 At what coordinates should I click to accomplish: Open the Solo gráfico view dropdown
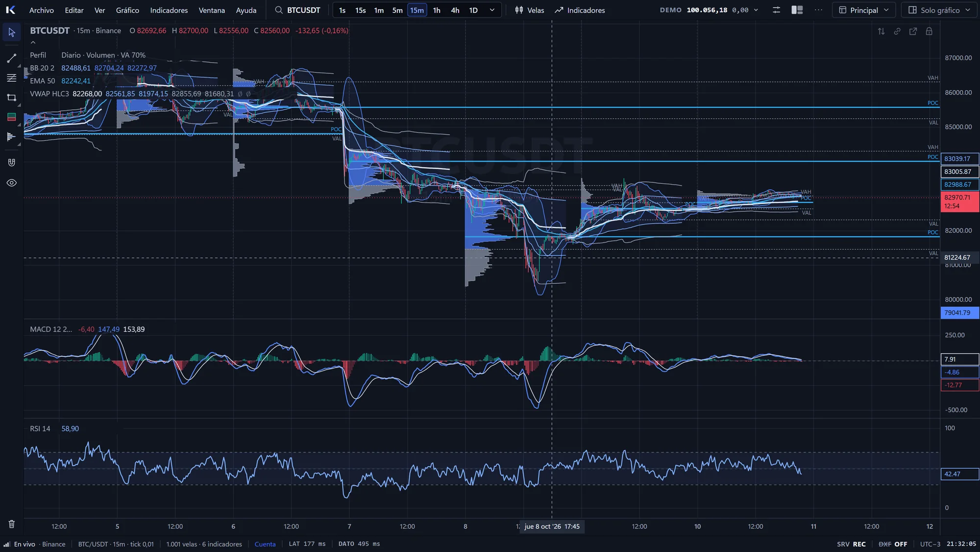point(939,10)
